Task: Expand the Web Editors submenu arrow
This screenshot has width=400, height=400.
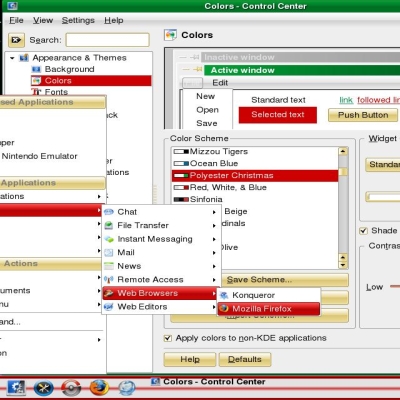Action: coord(214,307)
